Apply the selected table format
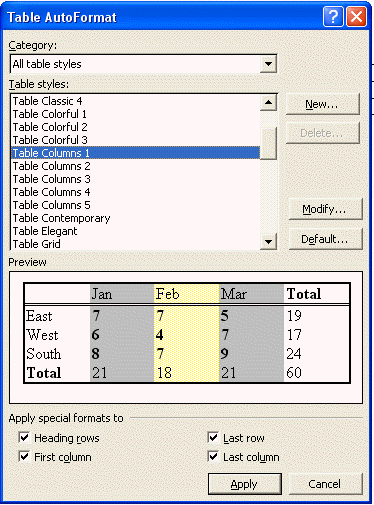This screenshot has height=505, width=374. [245, 484]
